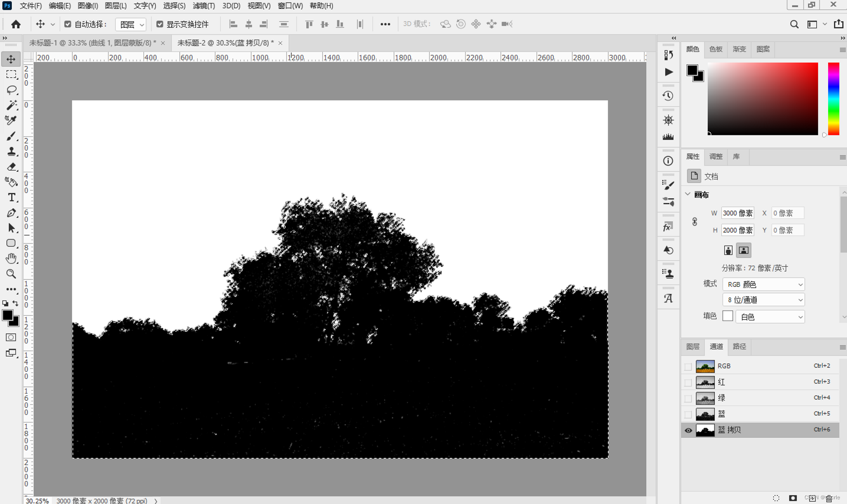Screen dimensions: 847x504
Task: Go to the Home screen
Action: point(16,24)
